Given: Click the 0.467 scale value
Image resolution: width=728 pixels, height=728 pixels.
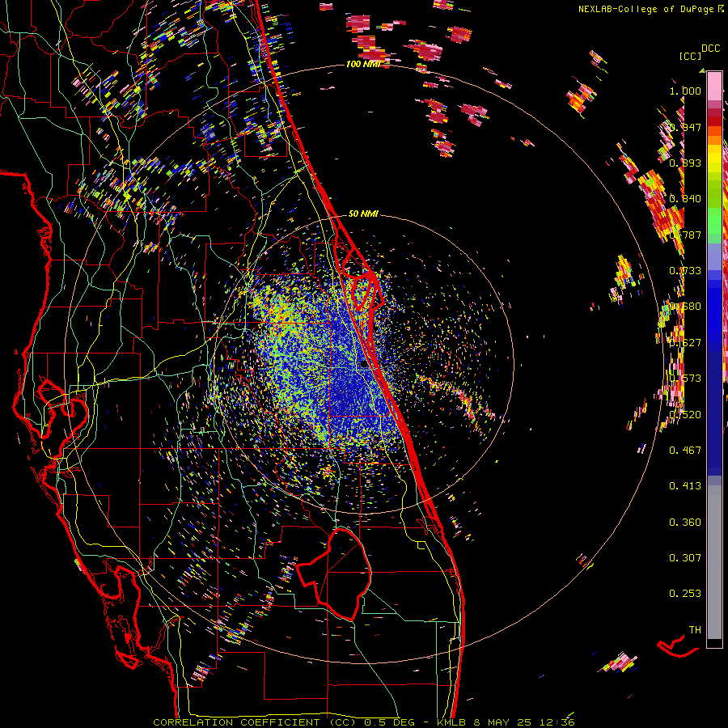Looking at the screenshot, I should (x=685, y=450).
